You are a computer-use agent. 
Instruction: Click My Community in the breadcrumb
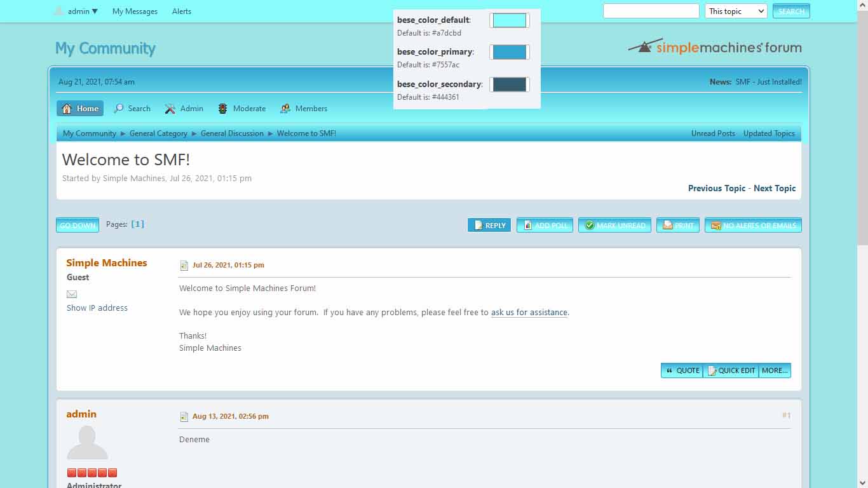point(90,133)
